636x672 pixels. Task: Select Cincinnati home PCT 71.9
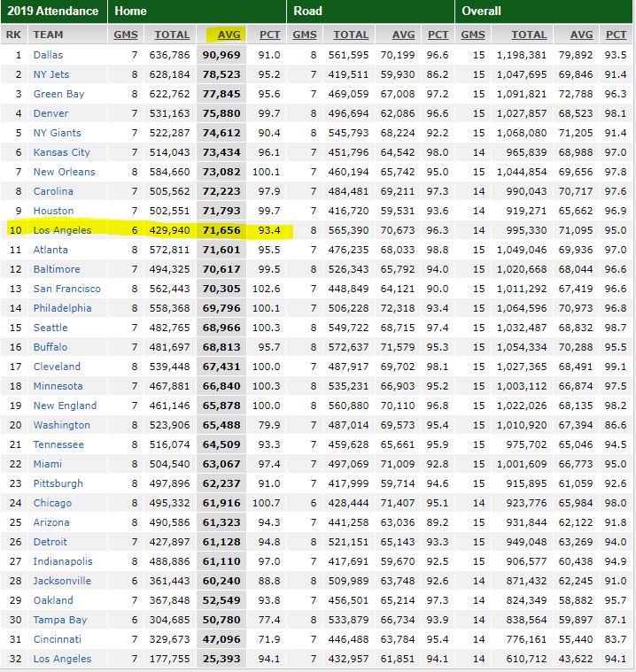pos(269,640)
